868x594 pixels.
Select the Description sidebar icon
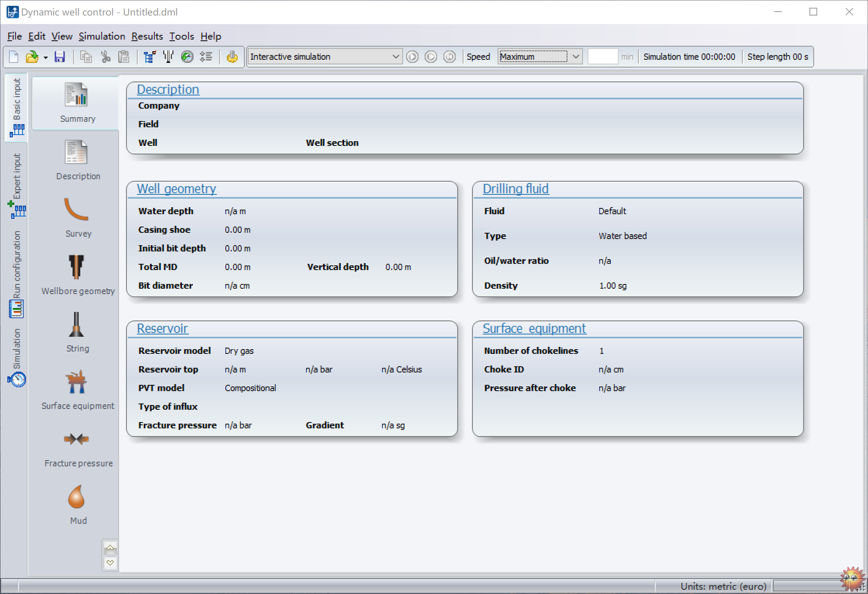(x=76, y=160)
